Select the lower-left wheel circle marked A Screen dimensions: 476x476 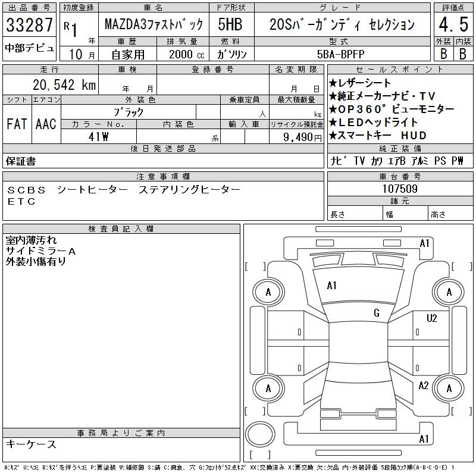coord(268,389)
